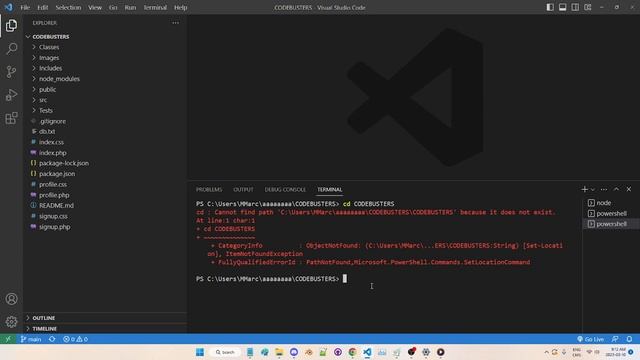Expand the Tests folder

click(105, 111)
